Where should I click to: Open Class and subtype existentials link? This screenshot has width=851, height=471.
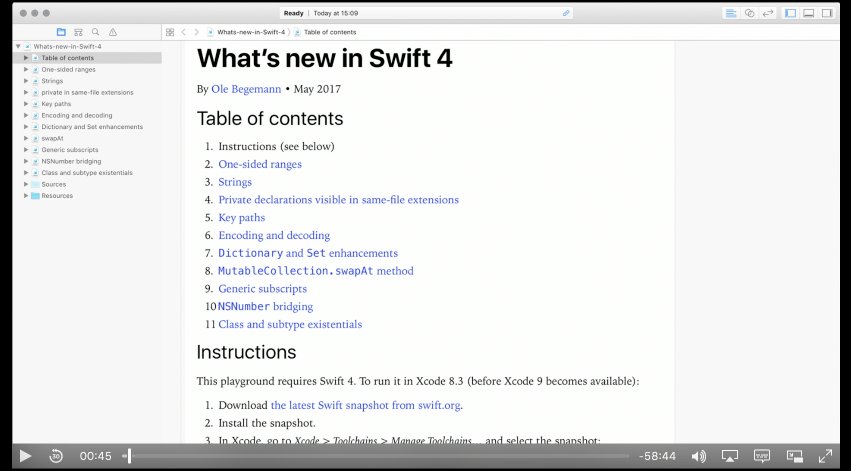290,324
